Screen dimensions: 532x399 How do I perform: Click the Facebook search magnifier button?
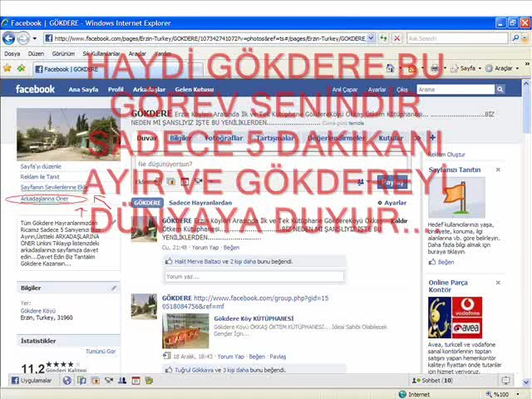click(x=500, y=89)
